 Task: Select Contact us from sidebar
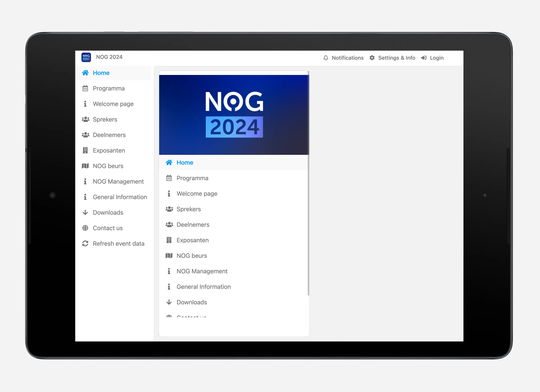108,228
